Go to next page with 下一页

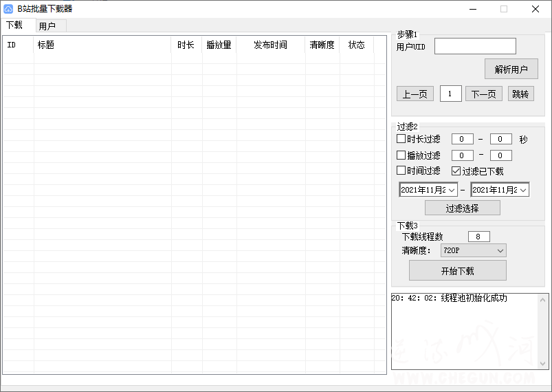tap(484, 94)
